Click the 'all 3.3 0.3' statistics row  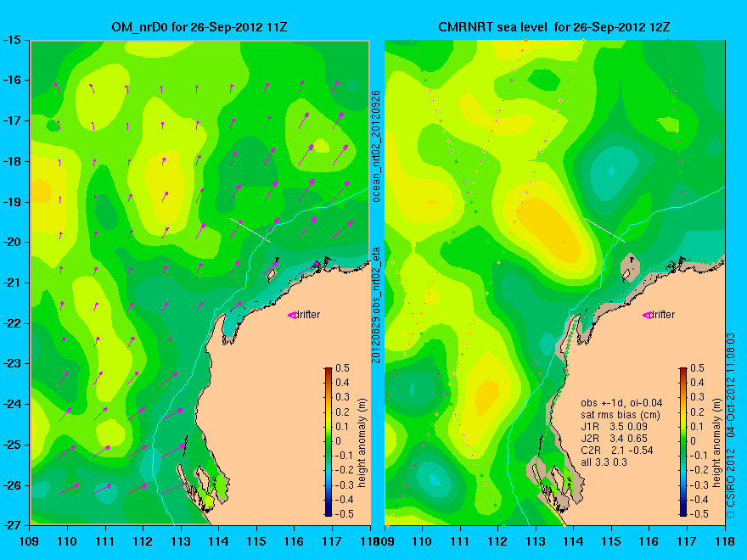[604, 462]
